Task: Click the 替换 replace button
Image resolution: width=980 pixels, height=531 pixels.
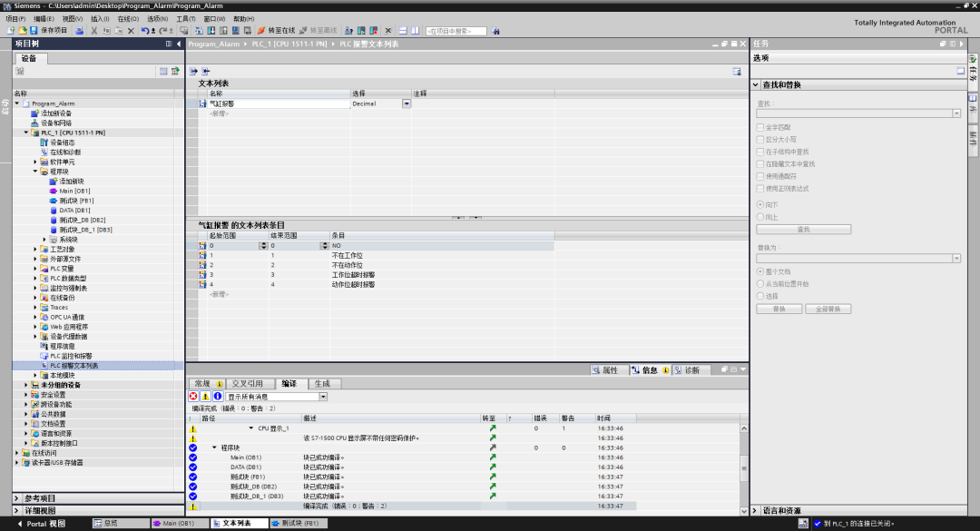Action: click(x=779, y=309)
